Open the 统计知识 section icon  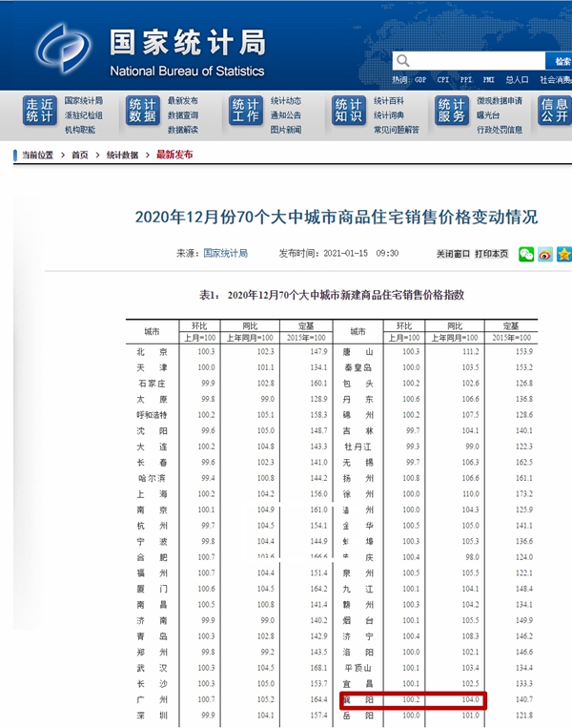(349, 111)
